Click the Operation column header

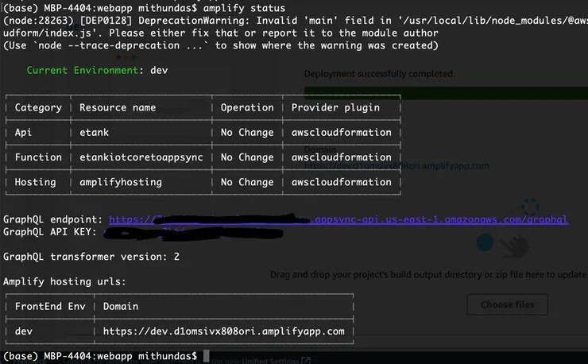(247, 108)
